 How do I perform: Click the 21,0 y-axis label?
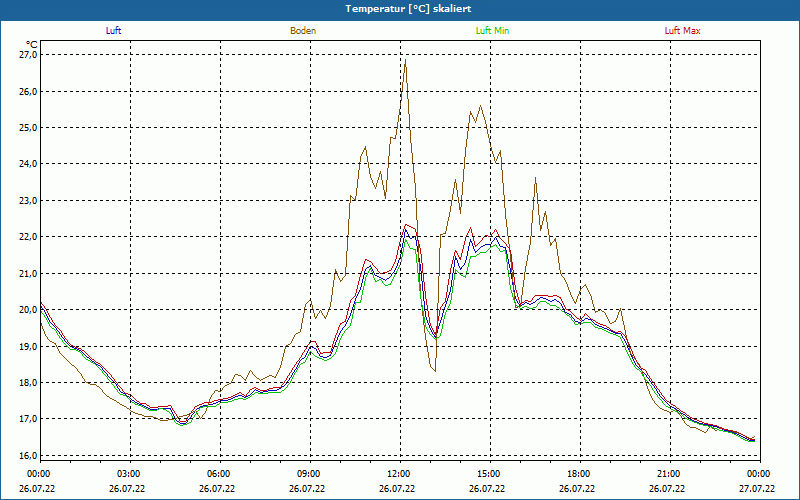click(x=29, y=273)
